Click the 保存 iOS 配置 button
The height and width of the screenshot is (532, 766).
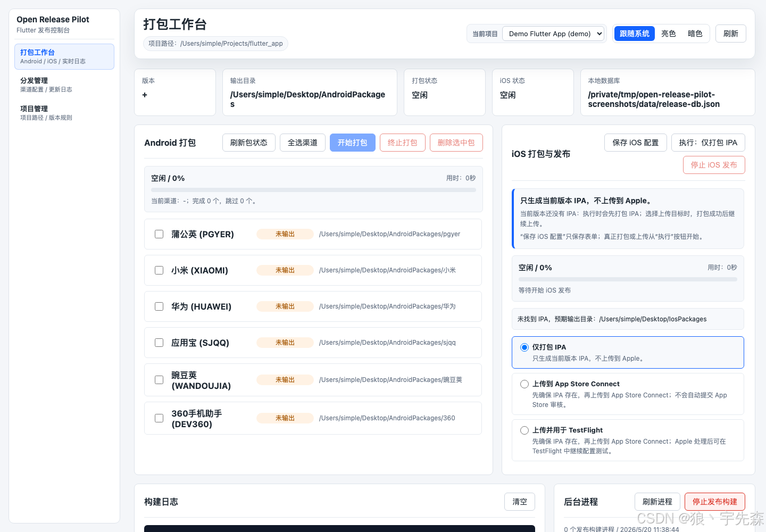point(636,143)
